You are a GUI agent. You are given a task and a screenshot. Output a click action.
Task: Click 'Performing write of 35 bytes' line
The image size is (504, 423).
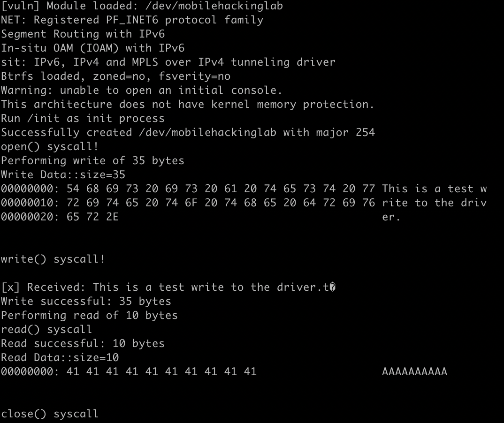pos(92,160)
